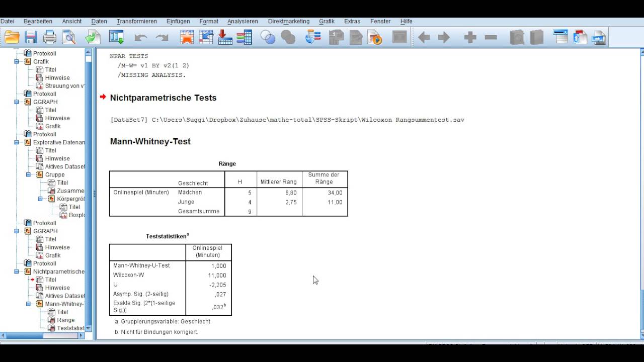This screenshot has height=362, width=644.
Task: Click the Expand plus icon in toolbar
Action: (470, 38)
